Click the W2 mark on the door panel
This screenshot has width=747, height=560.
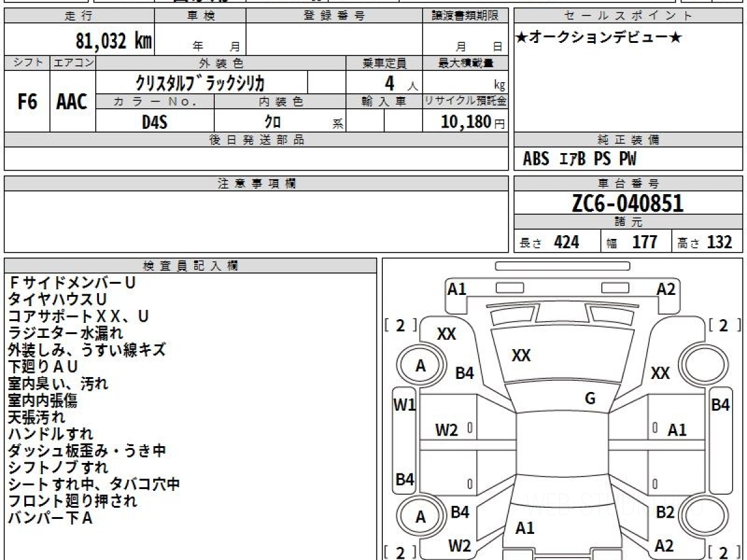446,429
